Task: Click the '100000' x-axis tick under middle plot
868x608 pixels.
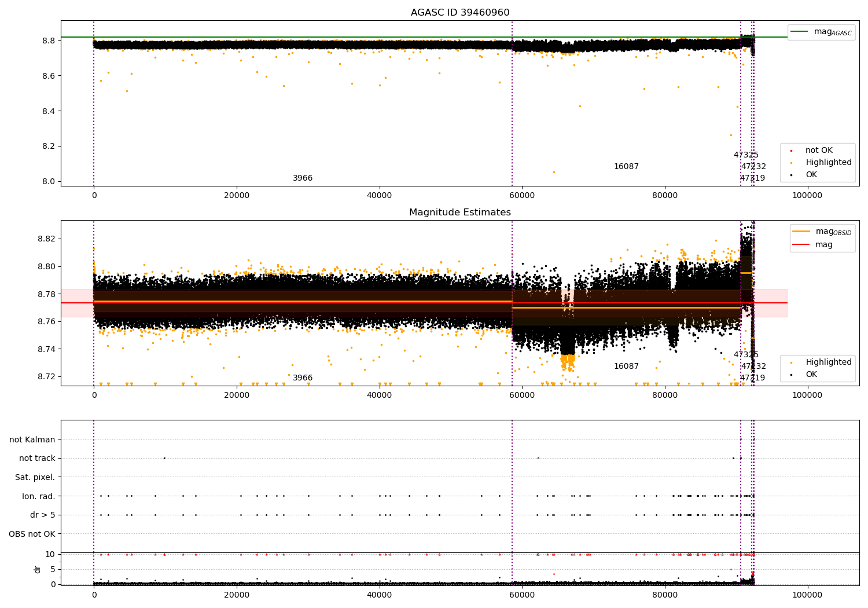Action: [x=807, y=395]
